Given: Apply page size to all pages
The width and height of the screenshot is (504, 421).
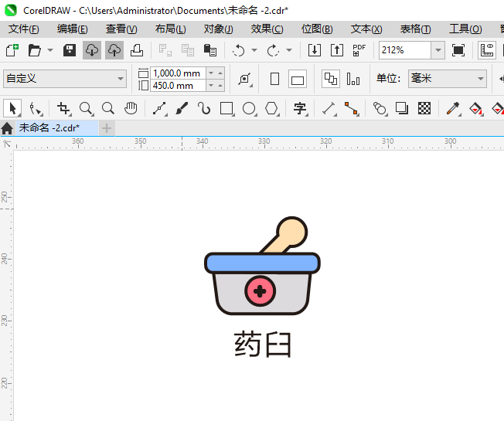Looking at the screenshot, I should [x=331, y=79].
